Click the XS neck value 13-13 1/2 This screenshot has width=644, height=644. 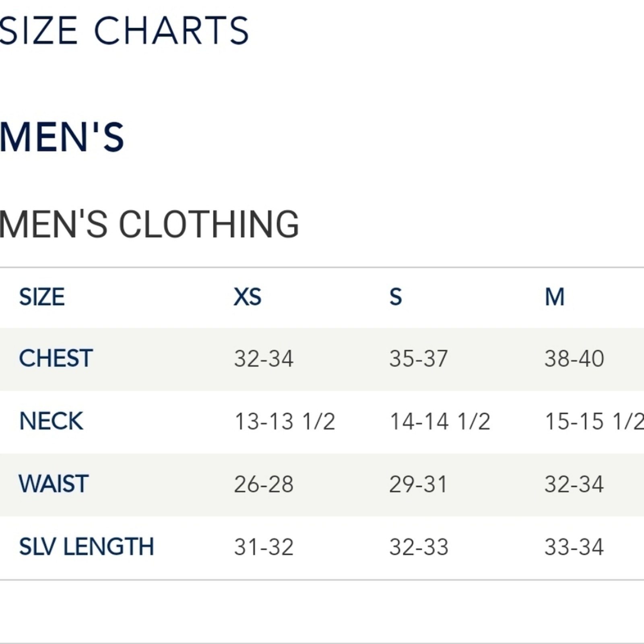click(285, 421)
